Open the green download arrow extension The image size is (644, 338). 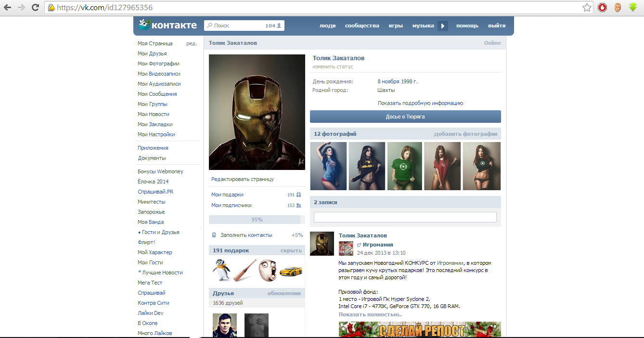pyautogui.click(x=632, y=7)
